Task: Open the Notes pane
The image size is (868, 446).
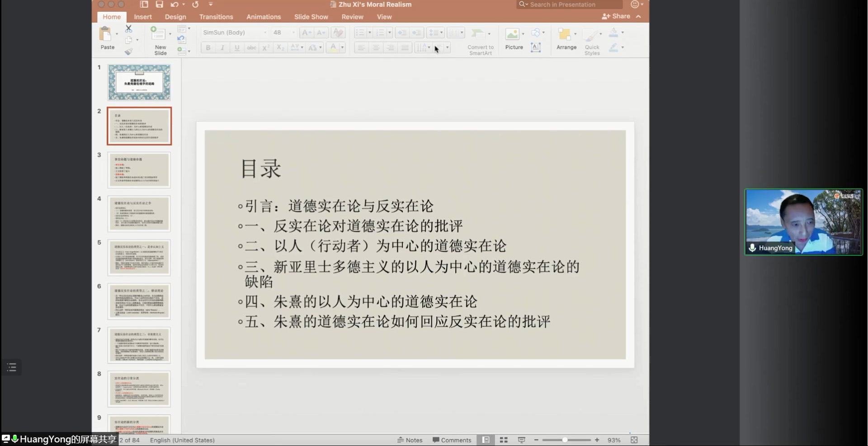Action: [410, 440]
